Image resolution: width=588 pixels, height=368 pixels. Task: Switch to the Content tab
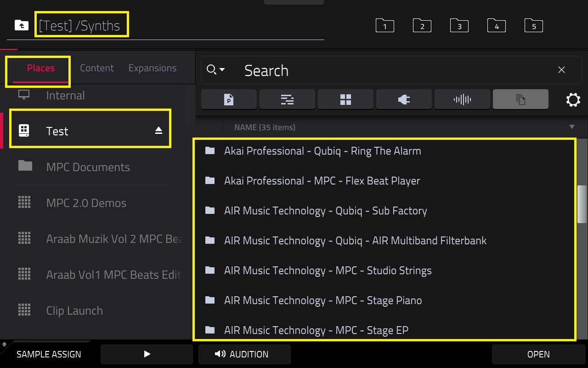click(x=96, y=68)
